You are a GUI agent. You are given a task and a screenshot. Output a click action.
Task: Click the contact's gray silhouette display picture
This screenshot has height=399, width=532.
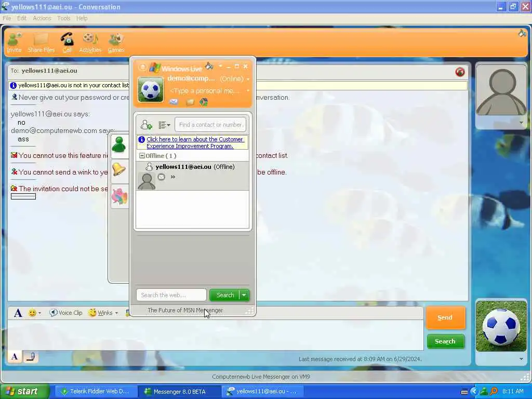[501, 91]
